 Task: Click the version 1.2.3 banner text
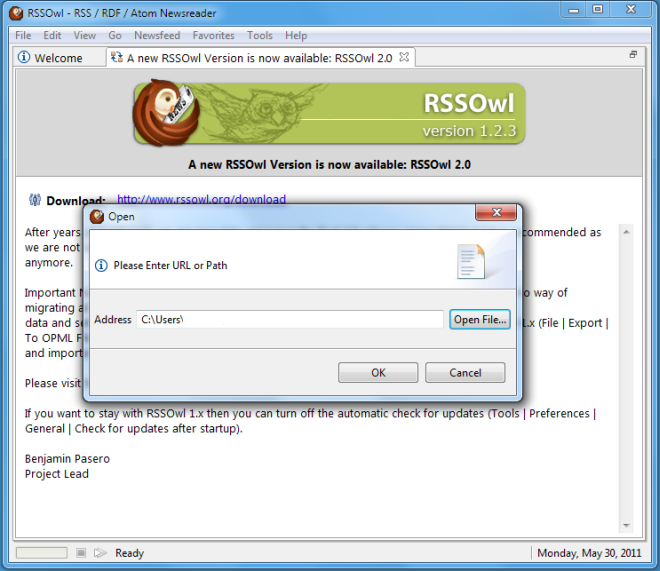point(469,131)
